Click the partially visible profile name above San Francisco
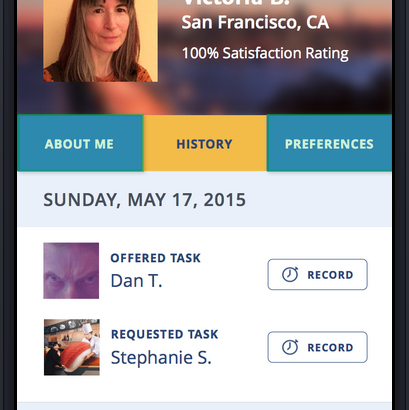Image resolution: width=409 pixels, height=410 pixels. (x=236, y=3)
